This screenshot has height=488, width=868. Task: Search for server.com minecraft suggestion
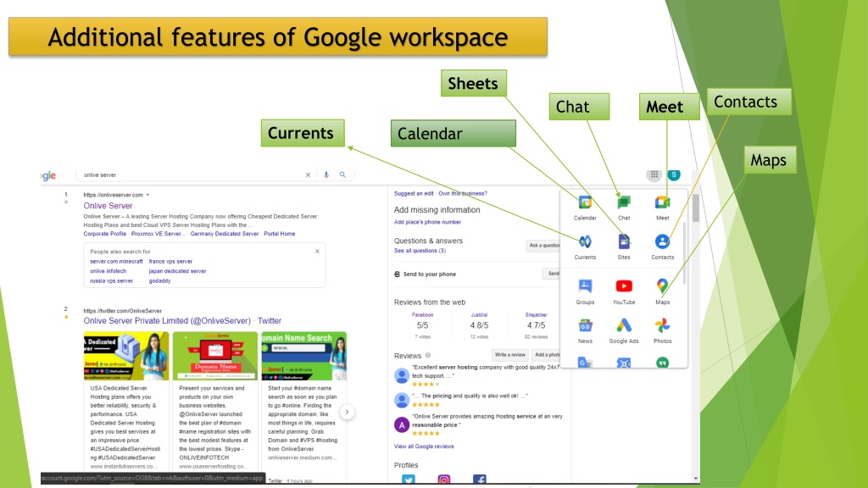[116, 262]
